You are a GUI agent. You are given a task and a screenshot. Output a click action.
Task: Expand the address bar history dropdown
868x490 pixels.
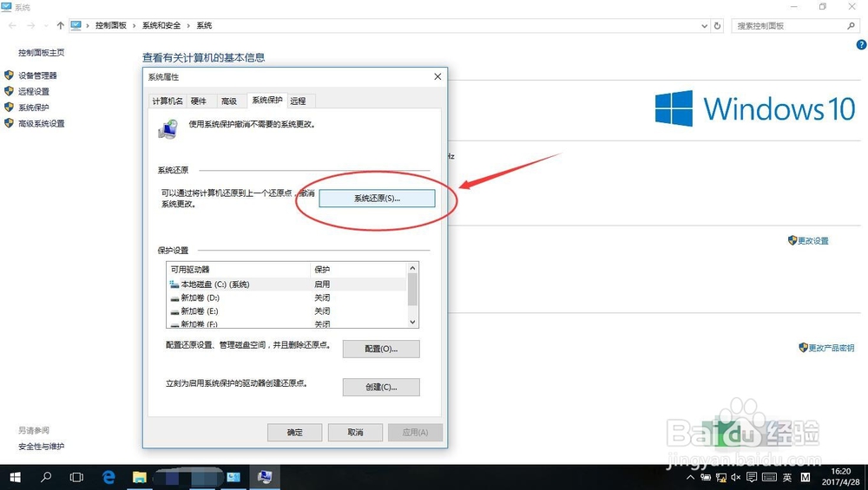pos(704,25)
